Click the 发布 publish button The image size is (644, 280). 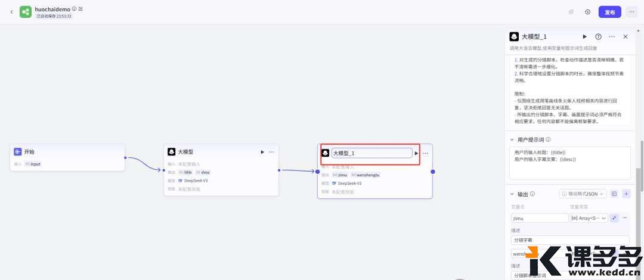(610, 12)
